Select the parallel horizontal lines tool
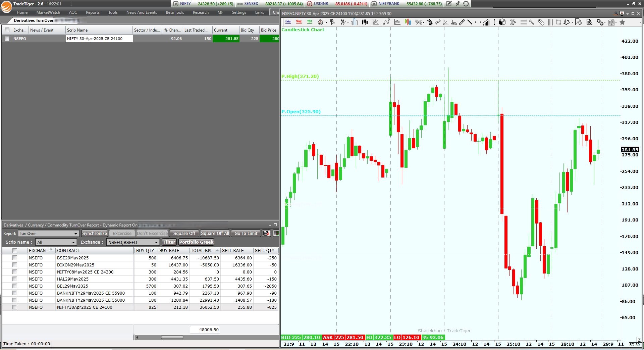This screenshot has height=350, width=644. click(524, 22)
